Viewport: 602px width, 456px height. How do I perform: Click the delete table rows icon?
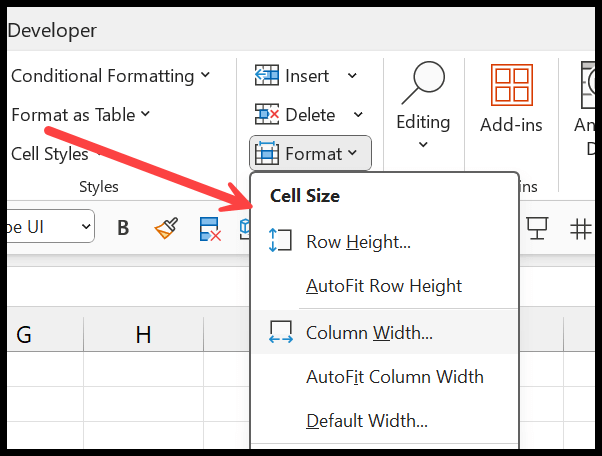click(210, 229)
